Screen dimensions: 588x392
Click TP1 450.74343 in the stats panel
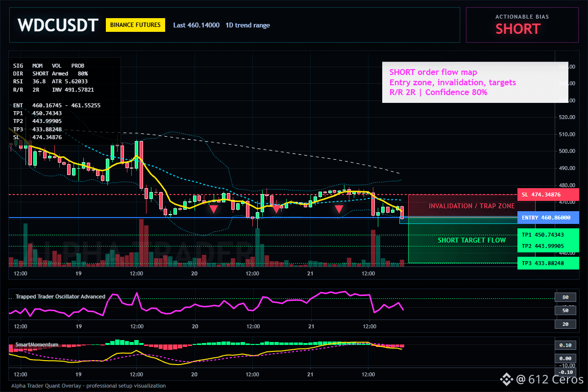tap(37, 113)
